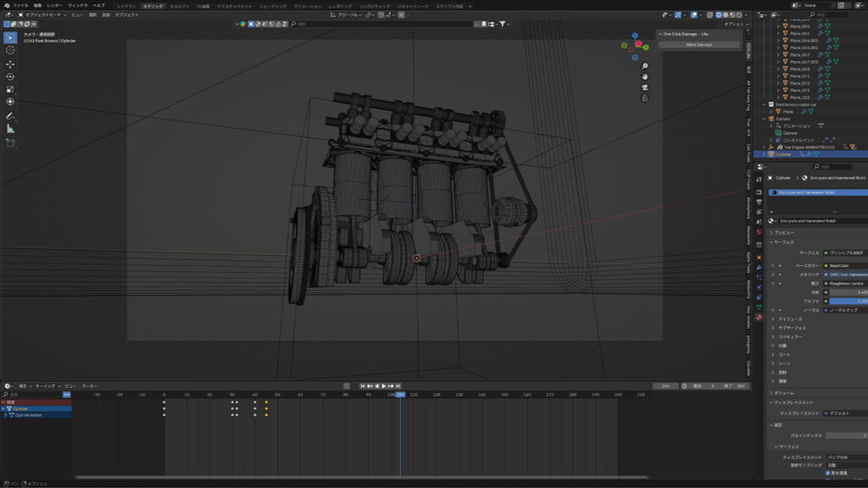Select the Annotate tool
The image size is (868, 488).
pos(10,116)
